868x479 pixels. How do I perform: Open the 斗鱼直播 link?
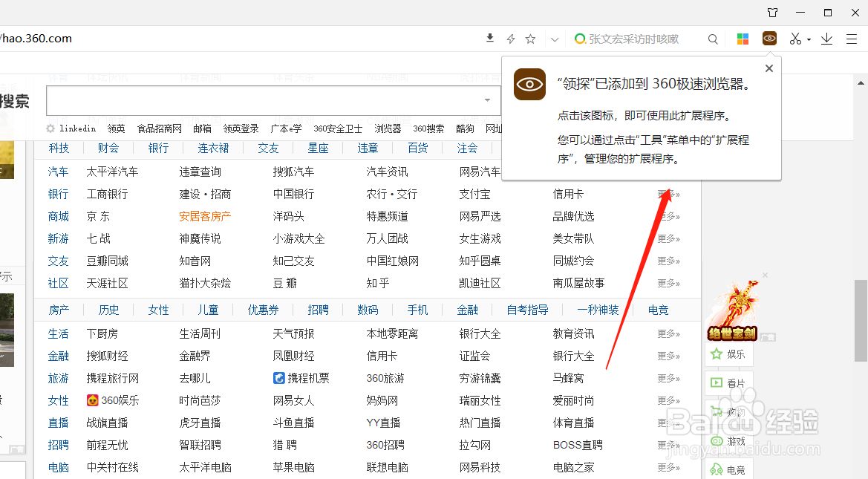293,423
